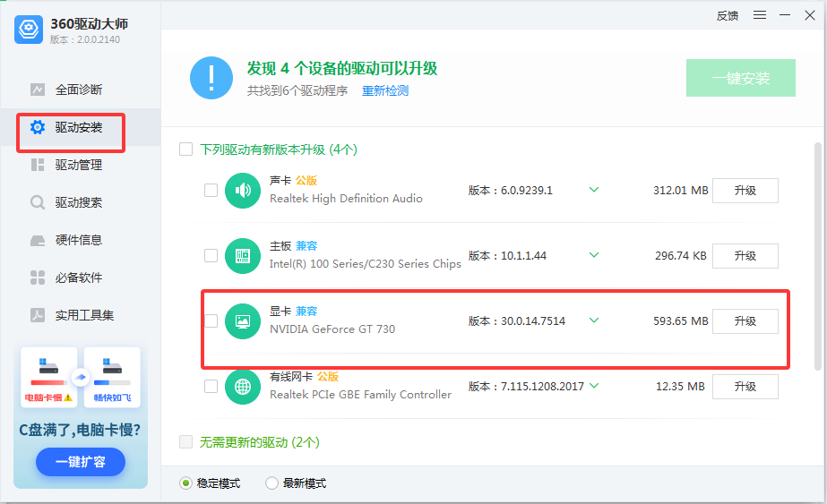The height and width of the screenshot is (504, 827).
Task: Click the 重新检测 link
Action: click(x=385, y=91)
